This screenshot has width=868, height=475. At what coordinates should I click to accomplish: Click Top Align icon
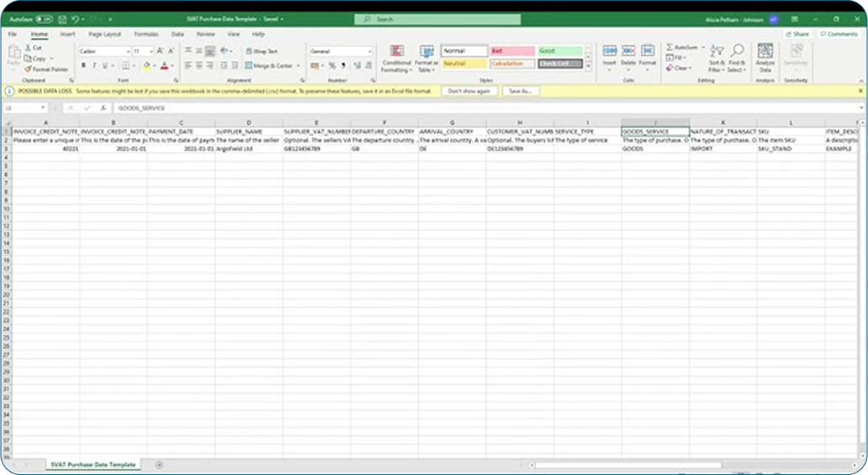188,51
